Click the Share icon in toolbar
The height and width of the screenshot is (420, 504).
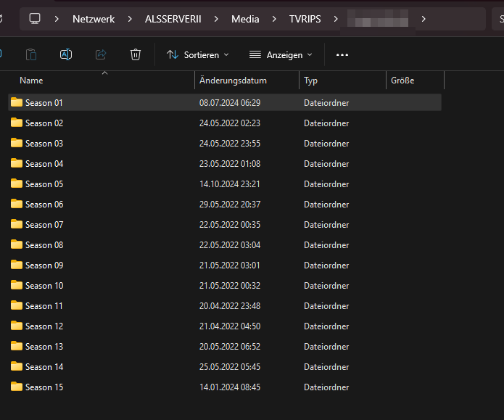point(101,54)
